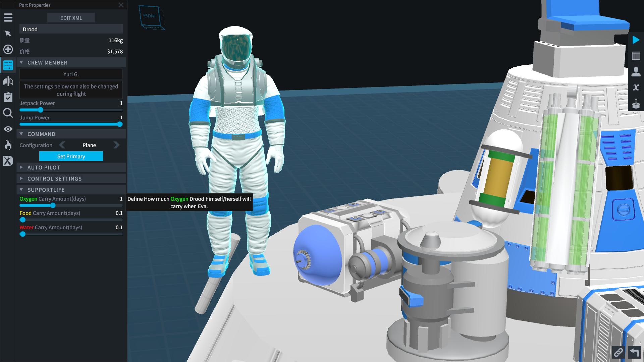Click the undo arrow icon

point(634,352)
